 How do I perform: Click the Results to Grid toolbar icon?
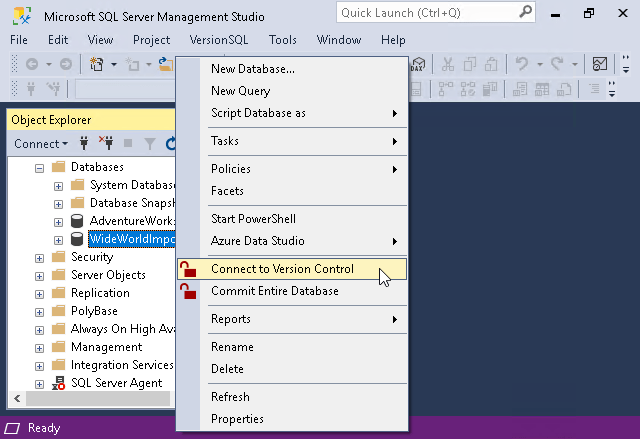pos(542,89)
